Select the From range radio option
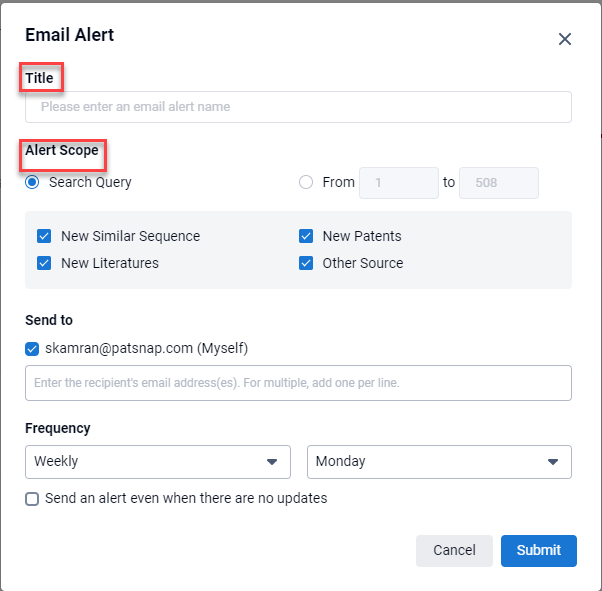The width and height of the screenshot is (602, 591). [307, 182]
